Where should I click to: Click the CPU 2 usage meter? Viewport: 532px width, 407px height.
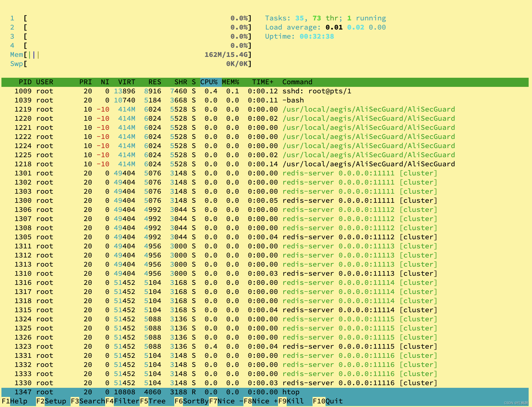(131, 27)
